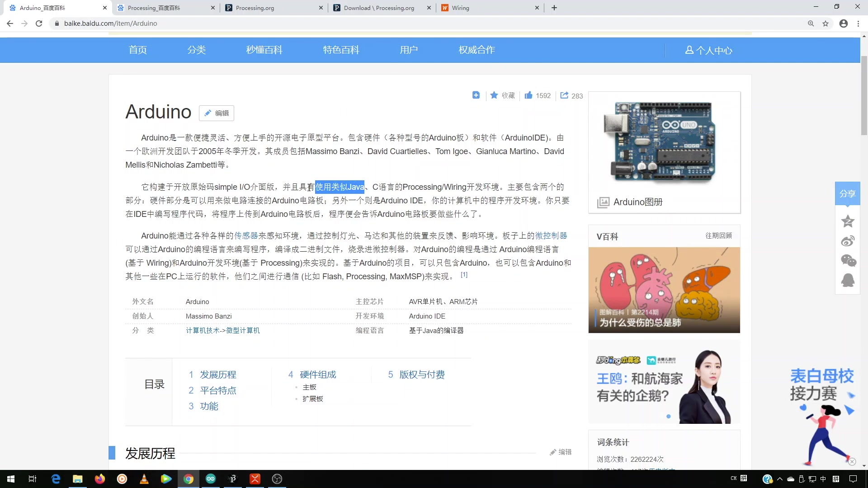Screen dimensions: 868x488
Task: Dismiss the 表白母校 ad with its close icon
Action: point(853,461)
